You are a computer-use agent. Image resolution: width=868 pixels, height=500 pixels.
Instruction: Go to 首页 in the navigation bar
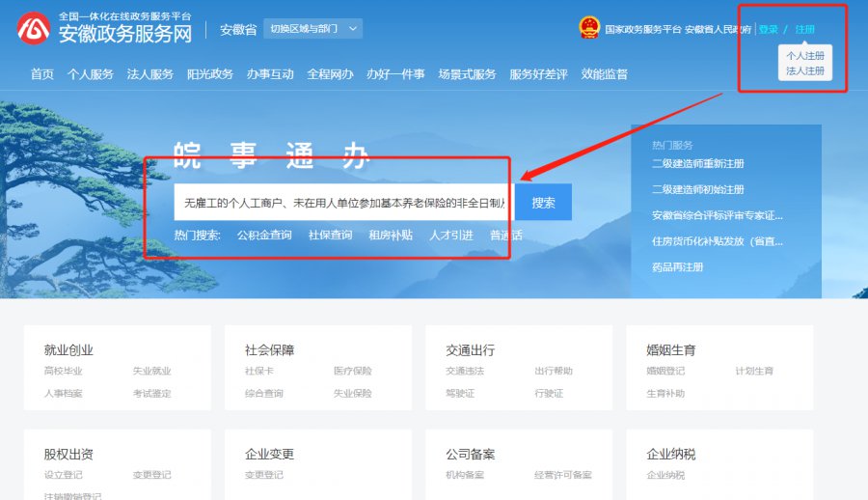click(42, 74)
